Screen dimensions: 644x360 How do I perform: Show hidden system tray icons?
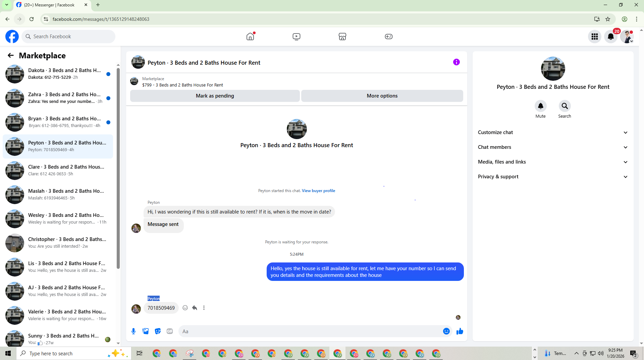click(576, 353)
